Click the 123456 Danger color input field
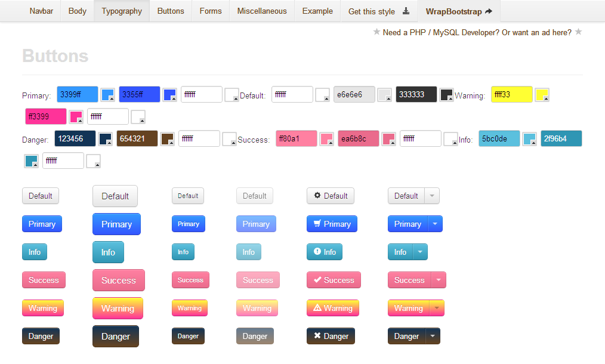 point(75,138)
